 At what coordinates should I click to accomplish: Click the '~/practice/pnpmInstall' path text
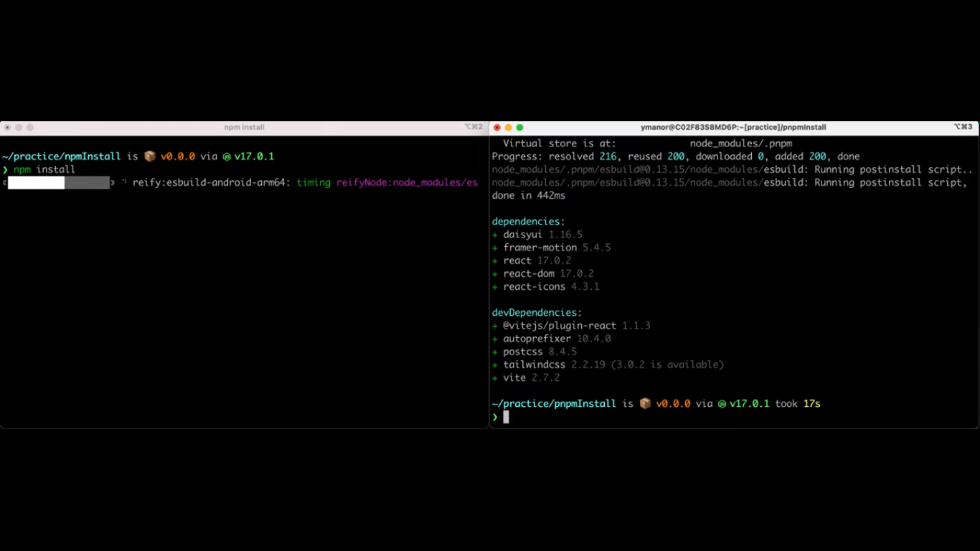[554, 404]
